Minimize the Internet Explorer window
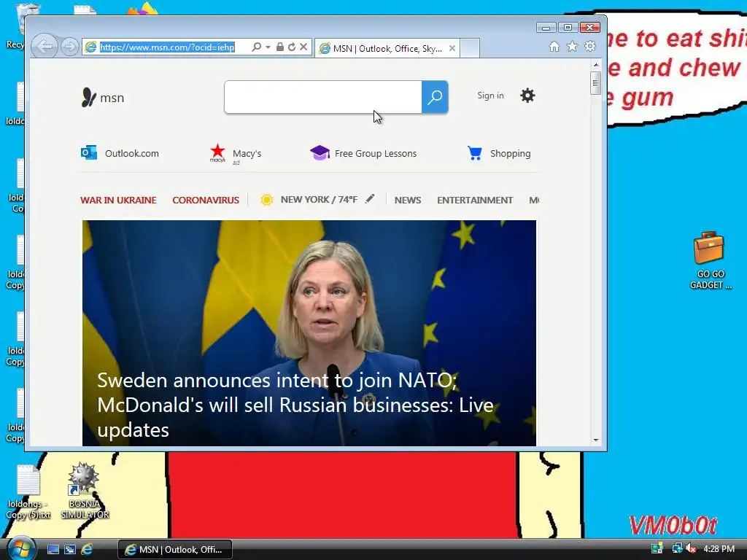747x560 pixels. tap(546, 28)
